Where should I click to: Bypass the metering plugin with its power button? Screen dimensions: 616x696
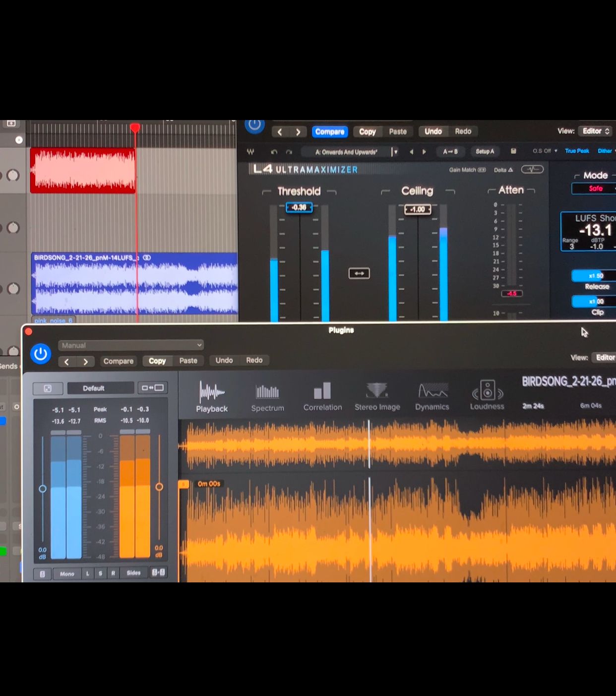pos(41,354)
